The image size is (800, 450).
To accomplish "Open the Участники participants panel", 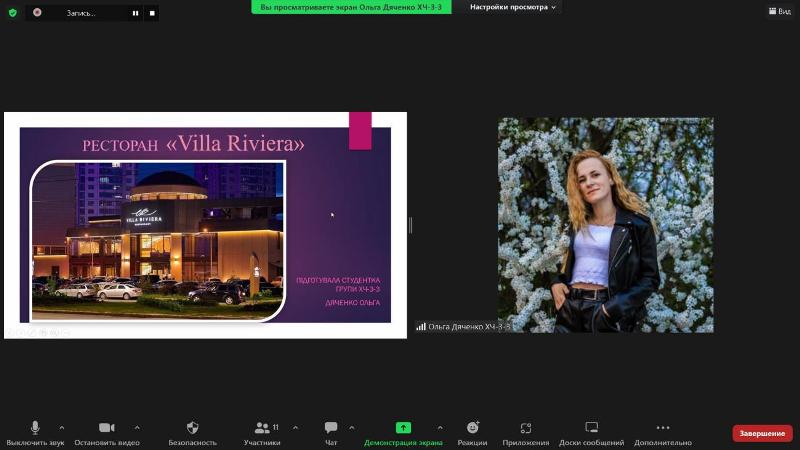I will (262, 433).
